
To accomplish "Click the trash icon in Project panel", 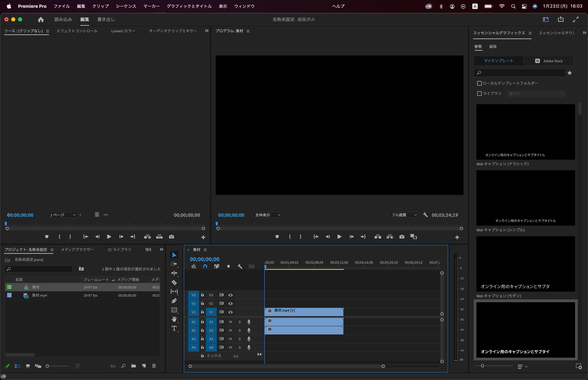I will coord(154,366).
